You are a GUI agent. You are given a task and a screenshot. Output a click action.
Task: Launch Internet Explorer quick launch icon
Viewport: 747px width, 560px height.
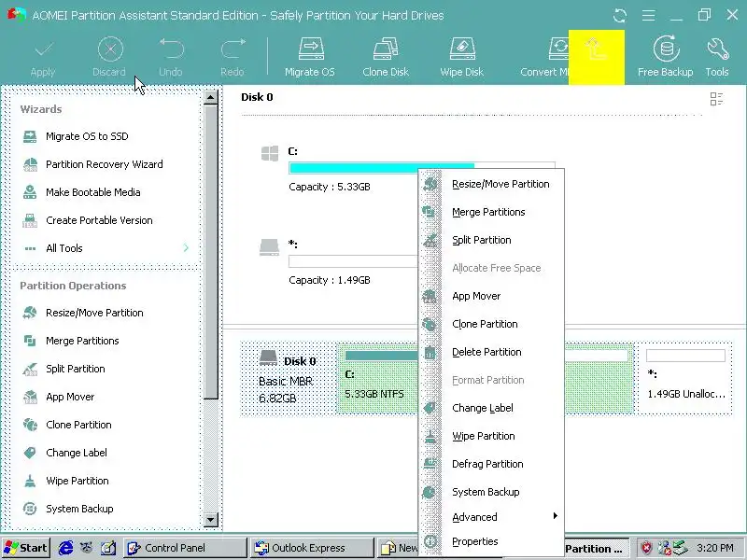[x=65, y=548]
